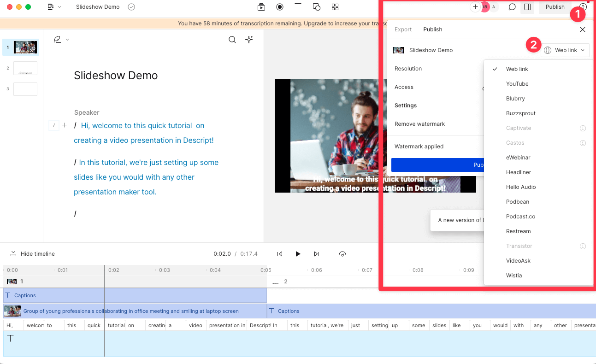Select the second Captions clip in timeline

point(431,311)
